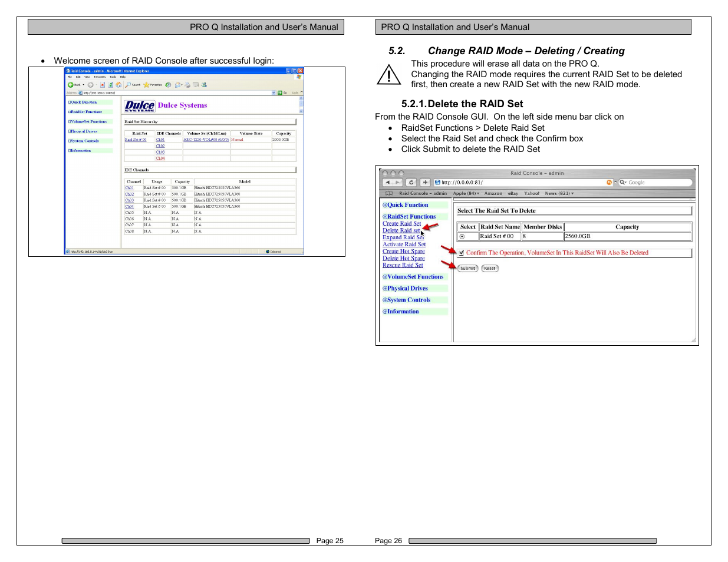
Task: Click the Internet Explorer address field
Action: [177, 92]
